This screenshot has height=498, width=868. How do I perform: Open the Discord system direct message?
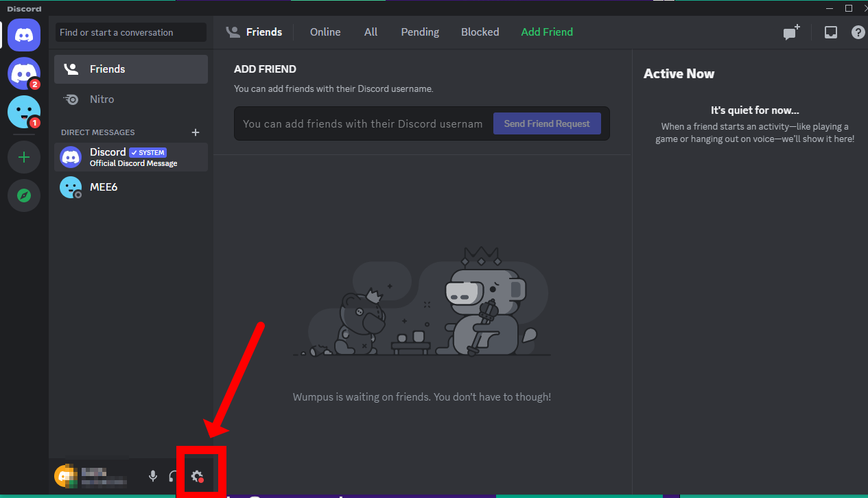[x=131, y=157]
